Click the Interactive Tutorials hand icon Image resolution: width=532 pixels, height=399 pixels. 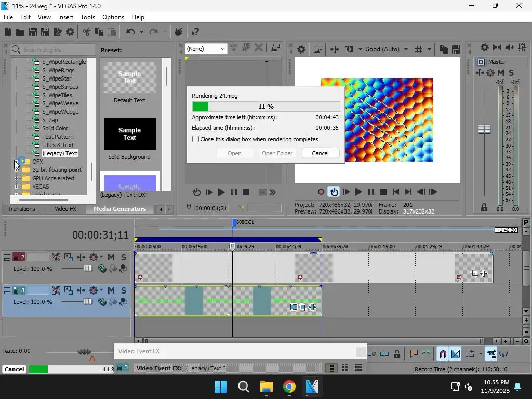(x=179, y=32)
